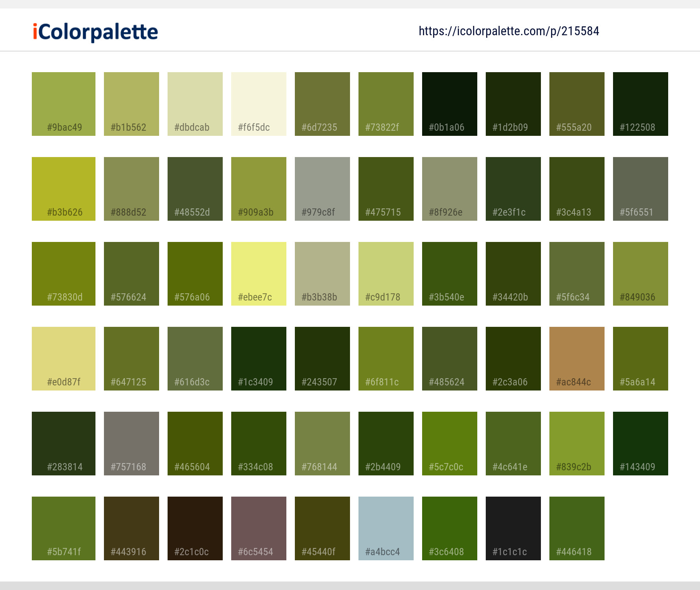Click the #2c1c0c dark brown swatch

(195, 528)
